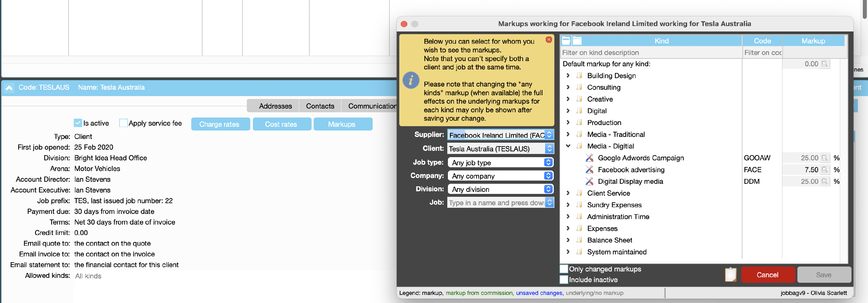868x303 pixels.
Task: Click the 'underlying/no markup' legend text
Action: coord(594,293)
